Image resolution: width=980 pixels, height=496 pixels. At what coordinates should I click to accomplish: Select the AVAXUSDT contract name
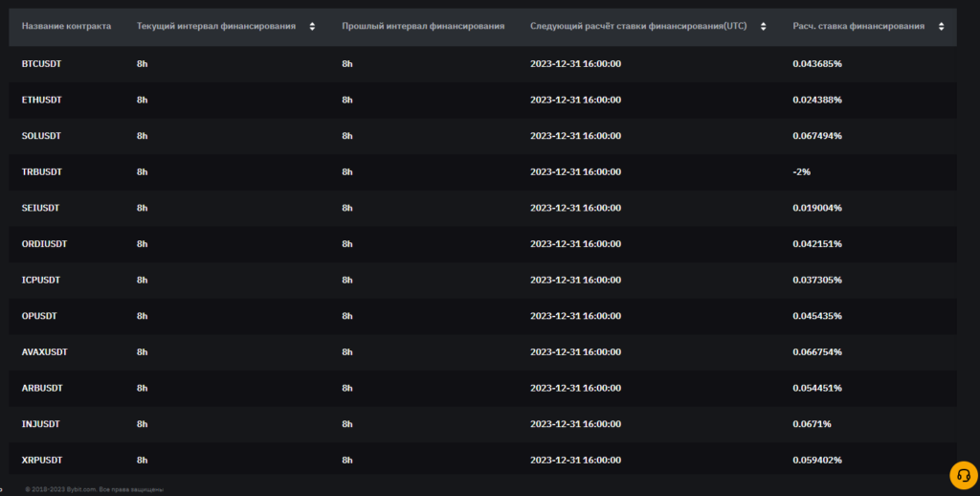coord(44,352)
